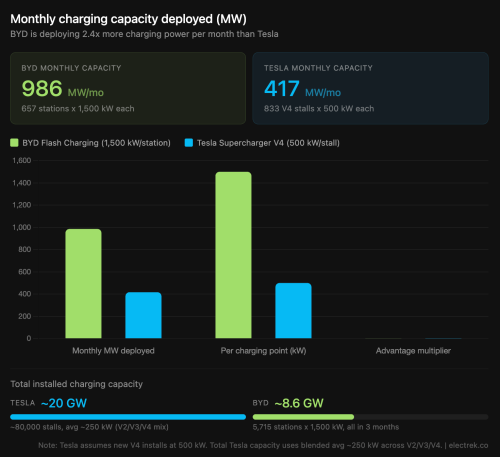Screen dimensions: 500x457
Task: Click the 986 MW/mo BYD capacity value
Action: 63,89
